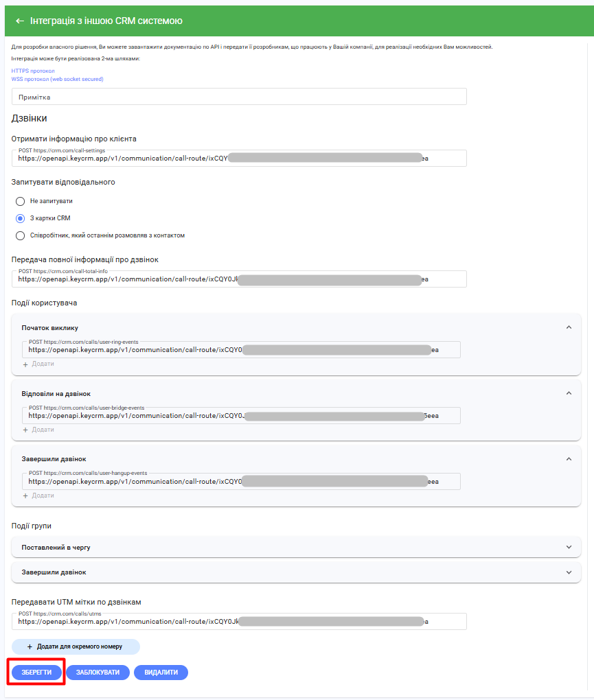Collapse the Відповіли на дзвінок section
Image resolution: width=594 pixels, height=700 pixels.
tap(569, 393)
